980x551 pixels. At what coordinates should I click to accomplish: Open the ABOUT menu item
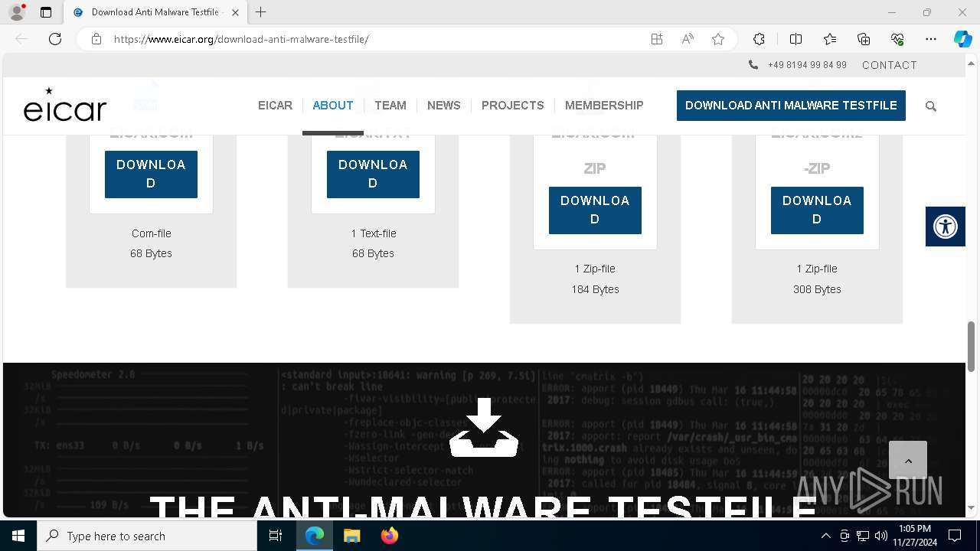click(x=333, y=106)
